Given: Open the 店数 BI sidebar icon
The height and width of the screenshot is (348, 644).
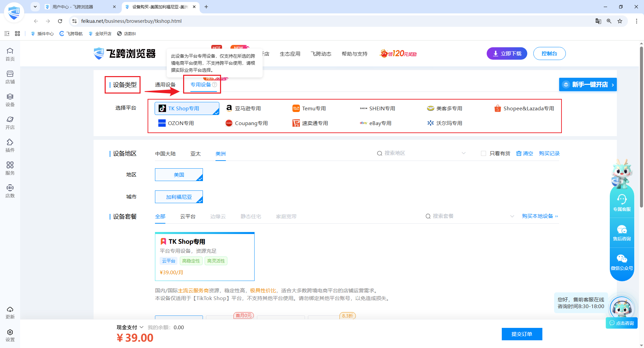Looking at the screenshot, I should pos(10,191).
